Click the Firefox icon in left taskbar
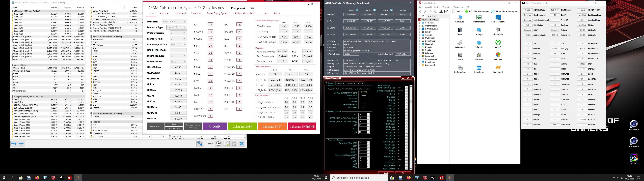The width and height of the screenshot is (644, 181). 37,178
